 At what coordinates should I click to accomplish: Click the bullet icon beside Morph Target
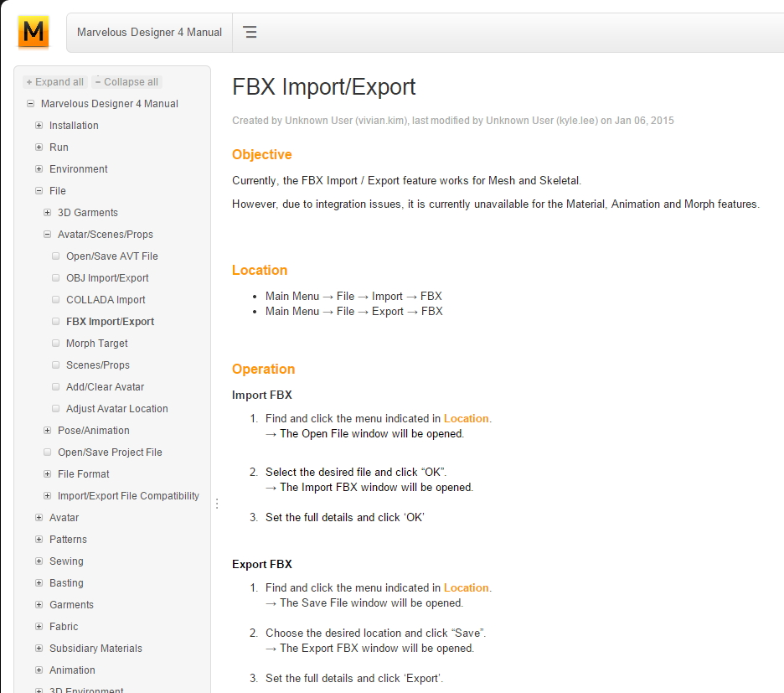click(x=56, y=344)
